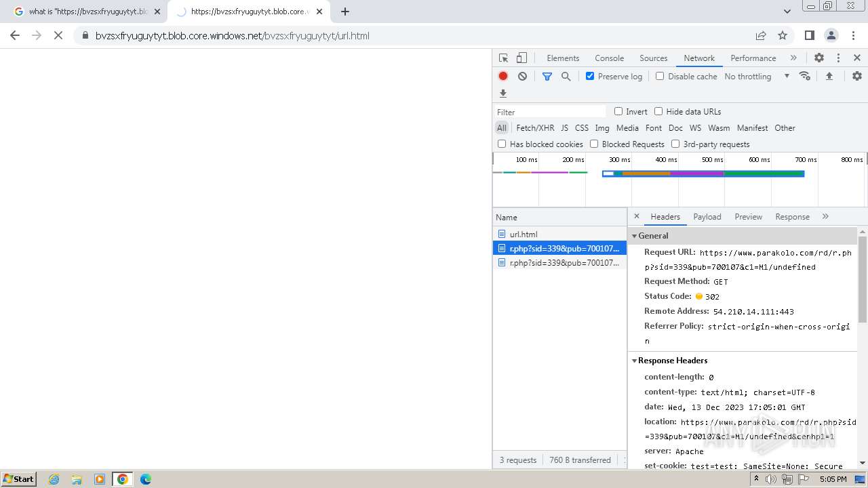Open DevTools three-dot customize menu
The width and height of the screenshot is (868, 488).
pyautogui.click(x=838, y=58)
